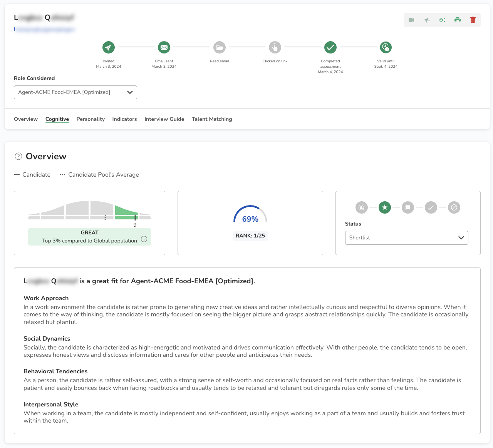Click the video camera icon
Image resolution: width=493 pixels, height=448 pixels.
(411, 20)
